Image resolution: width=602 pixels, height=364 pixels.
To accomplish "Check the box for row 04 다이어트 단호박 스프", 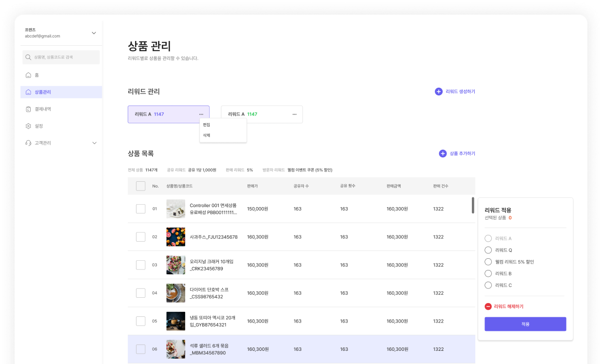I will click(x=141, y=293).
